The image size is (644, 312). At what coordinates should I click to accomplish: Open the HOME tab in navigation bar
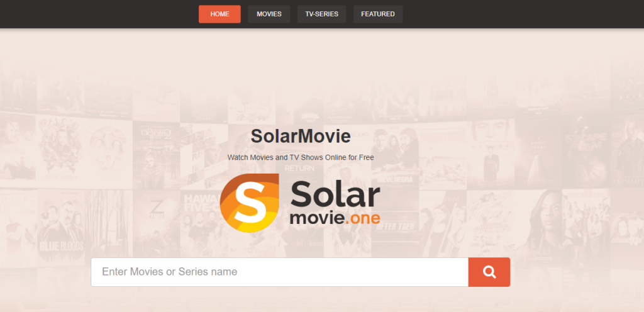point(219,14)
